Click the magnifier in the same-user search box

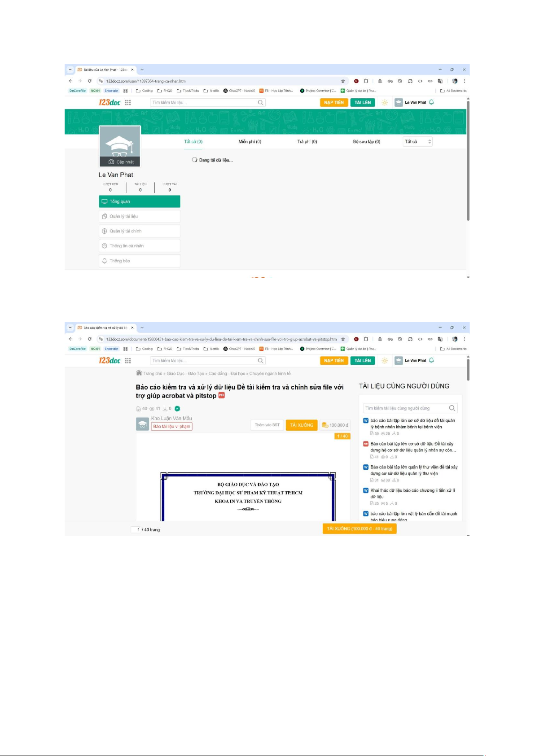point(452,408)
